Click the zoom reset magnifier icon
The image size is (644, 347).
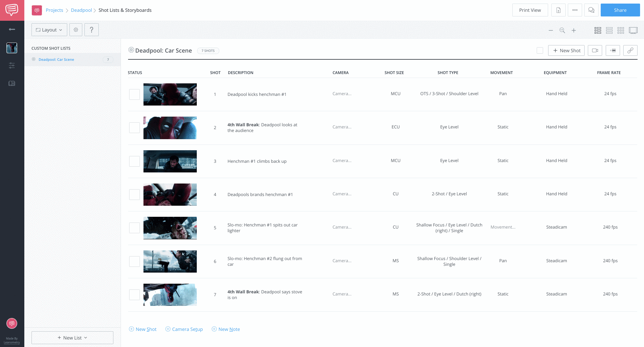[562, 30]
